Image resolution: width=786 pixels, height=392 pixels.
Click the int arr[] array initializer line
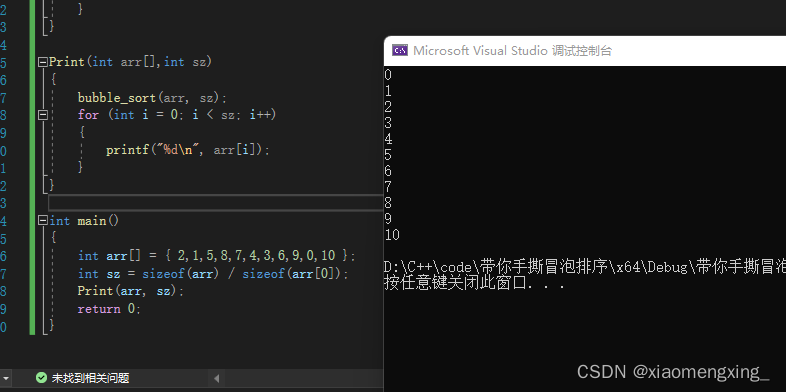click(x=217, y=256)
